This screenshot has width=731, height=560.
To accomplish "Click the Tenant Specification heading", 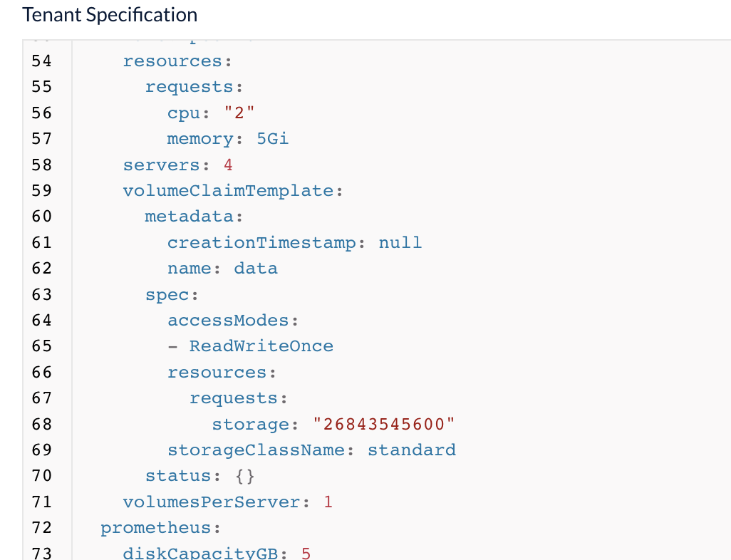I will coord(110,14).
